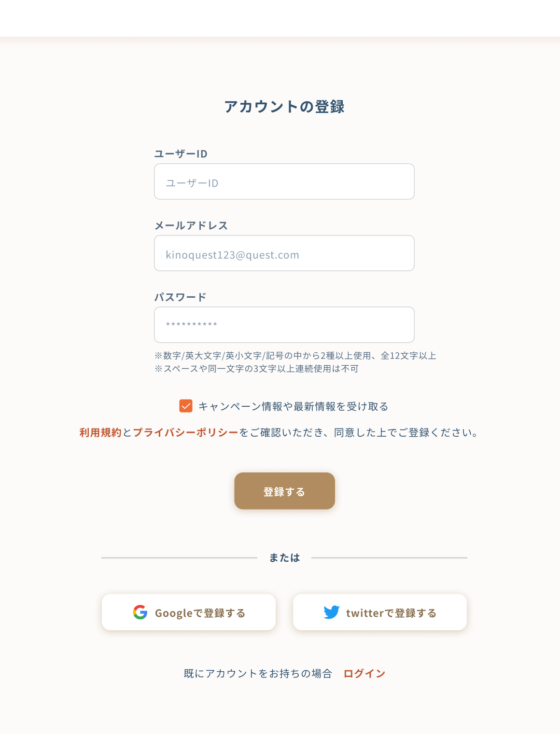The image size is (560, 734).
Task: Register with the twitterで登録する button
Action: click(380, 612)
